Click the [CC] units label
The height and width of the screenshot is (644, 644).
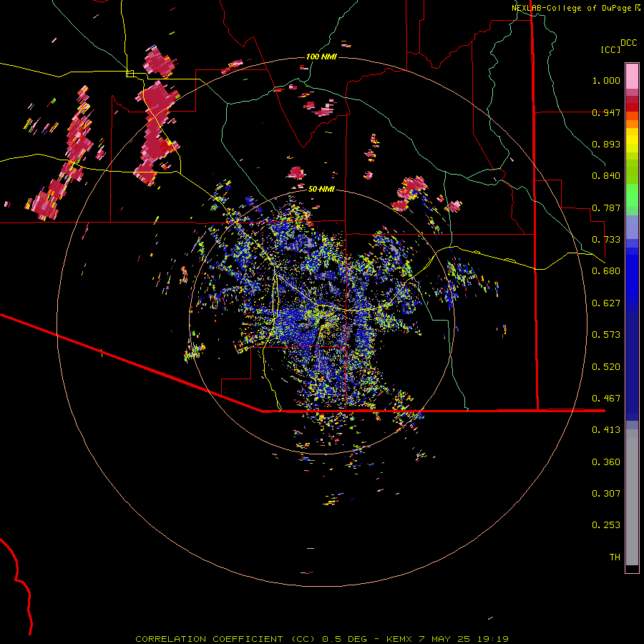pos(610,49)
